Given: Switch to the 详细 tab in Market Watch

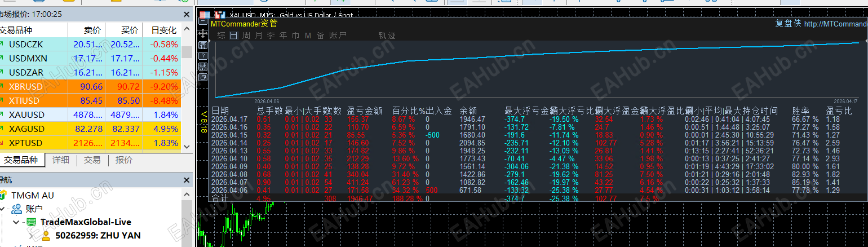Looking at the screenshot, I should [x=61, y=160].
